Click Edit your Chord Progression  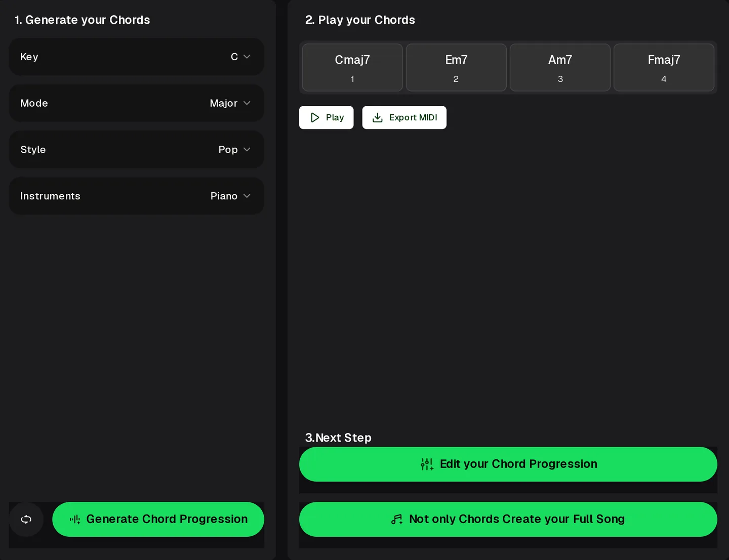point(508,464)
